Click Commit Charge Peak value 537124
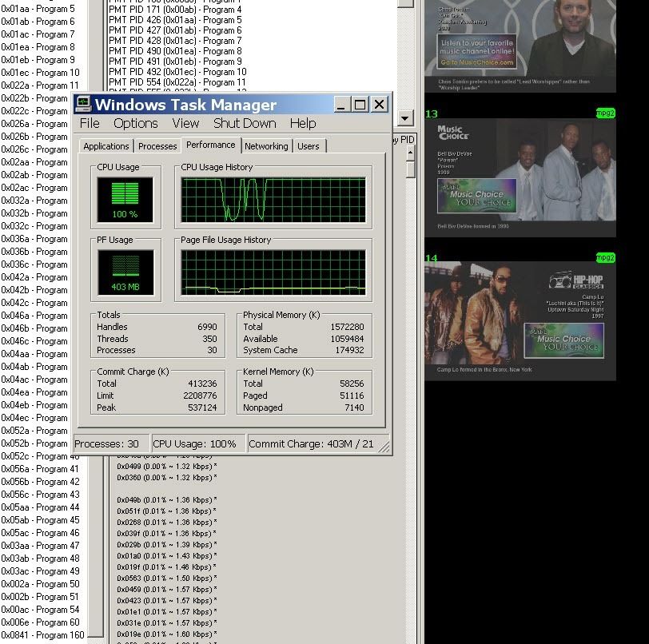The width and height of the screenshot is (649, 644). point(202,407)
